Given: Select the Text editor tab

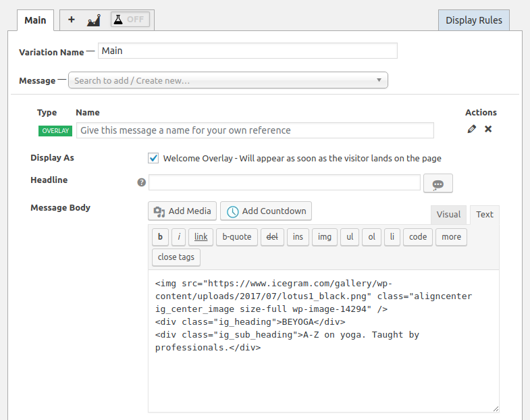Looking at the screenshot, I should (x=485, y=215).
